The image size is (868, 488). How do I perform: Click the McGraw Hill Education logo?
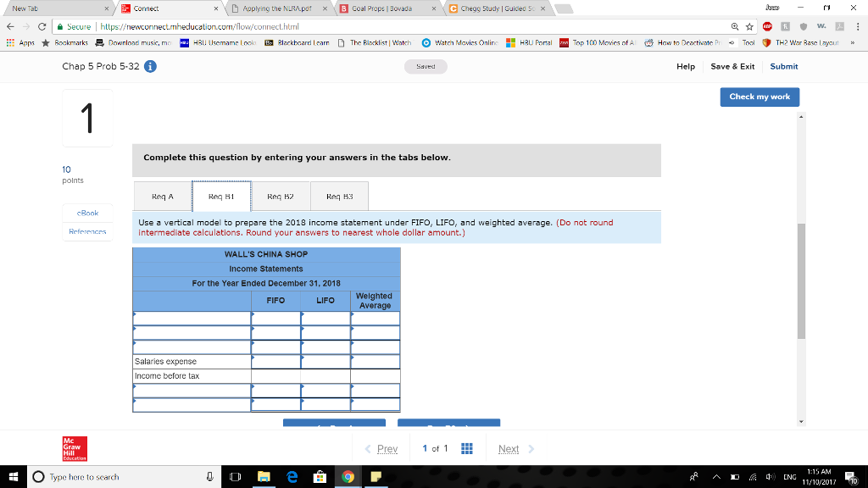click(75, 449)
